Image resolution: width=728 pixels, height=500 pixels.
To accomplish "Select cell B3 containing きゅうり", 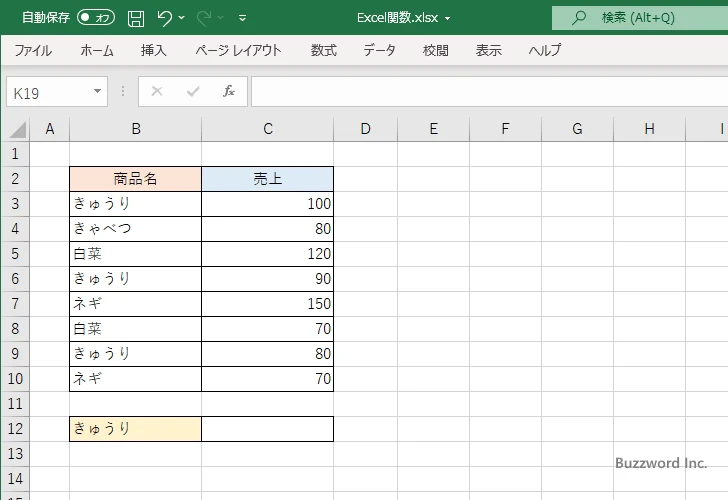I will point(136,204).
